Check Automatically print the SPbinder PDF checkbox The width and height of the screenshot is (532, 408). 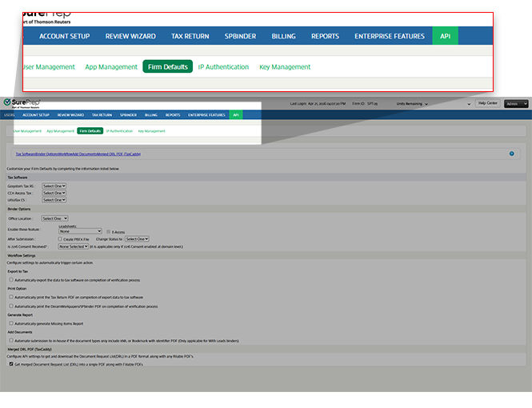tap(11, 306)
